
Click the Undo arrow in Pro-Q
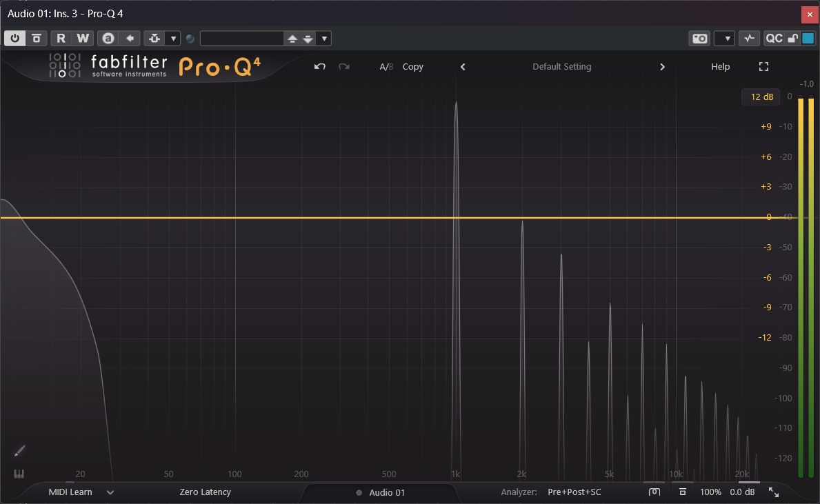(319, 66)
